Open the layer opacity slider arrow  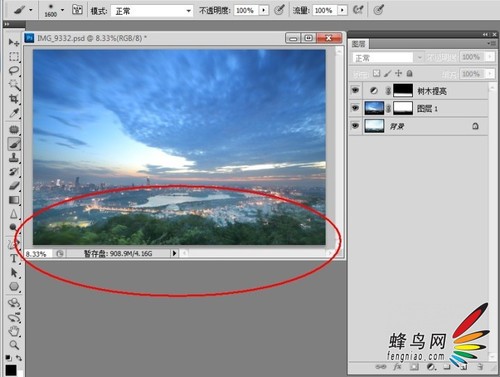490,57
